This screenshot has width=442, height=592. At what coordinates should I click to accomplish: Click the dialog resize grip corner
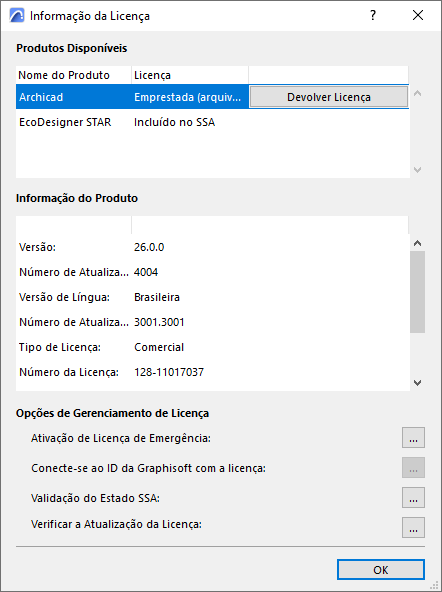(434, 585)
